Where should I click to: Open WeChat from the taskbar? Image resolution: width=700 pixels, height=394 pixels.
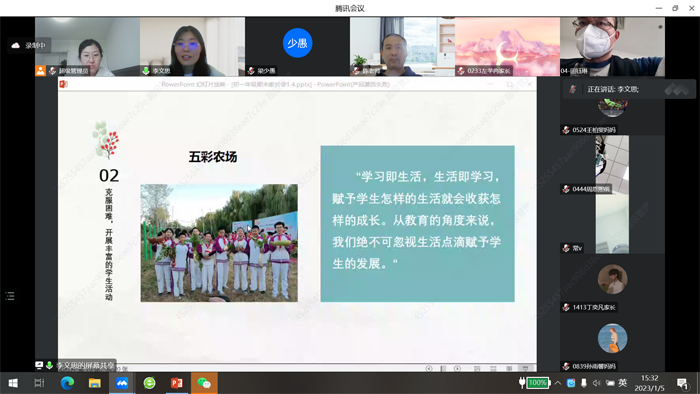pyautogui.click(x=204, y=383)
